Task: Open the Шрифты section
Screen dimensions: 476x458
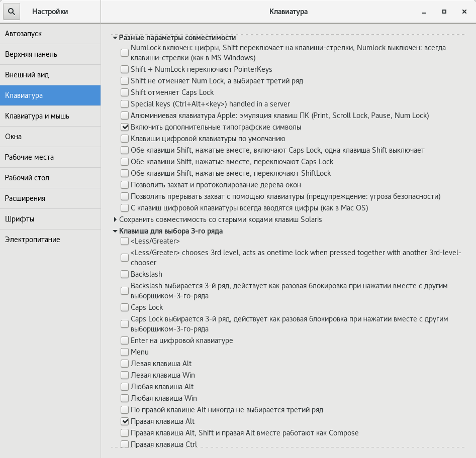Action: pyautogui.click(x=50, y=219)
